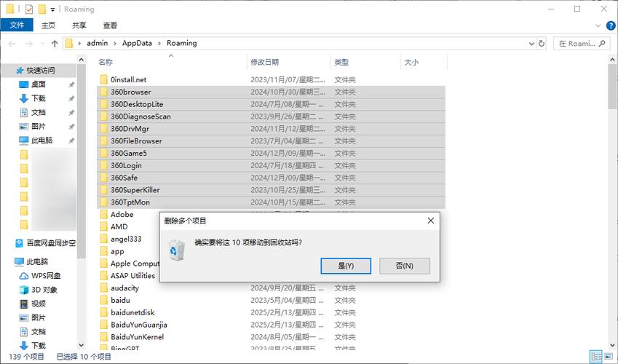This screenshot has width=618, height=364.
Task: Click the admin breadcrumb segment
Action: 98,43
